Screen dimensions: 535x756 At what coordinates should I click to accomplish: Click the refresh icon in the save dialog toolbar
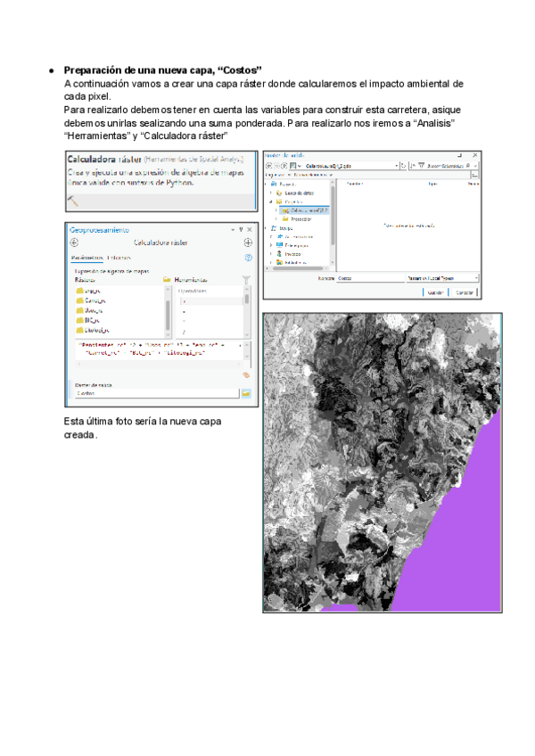(x=403, y=166)
